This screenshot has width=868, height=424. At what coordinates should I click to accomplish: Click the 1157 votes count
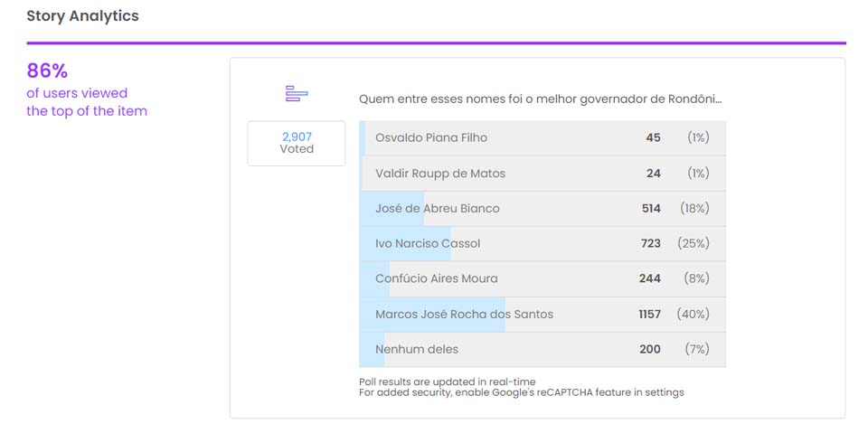649,315
